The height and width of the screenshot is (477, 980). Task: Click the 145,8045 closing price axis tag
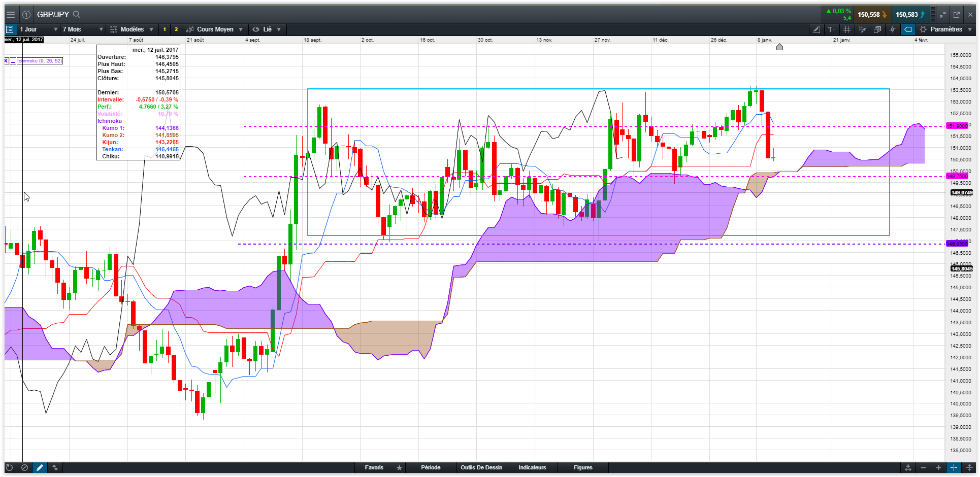point(962,269)
